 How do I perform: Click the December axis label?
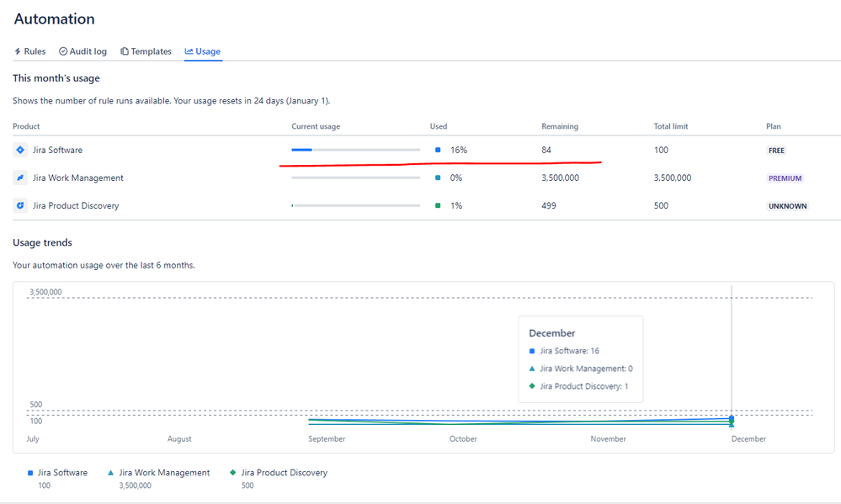click(748, 439)
